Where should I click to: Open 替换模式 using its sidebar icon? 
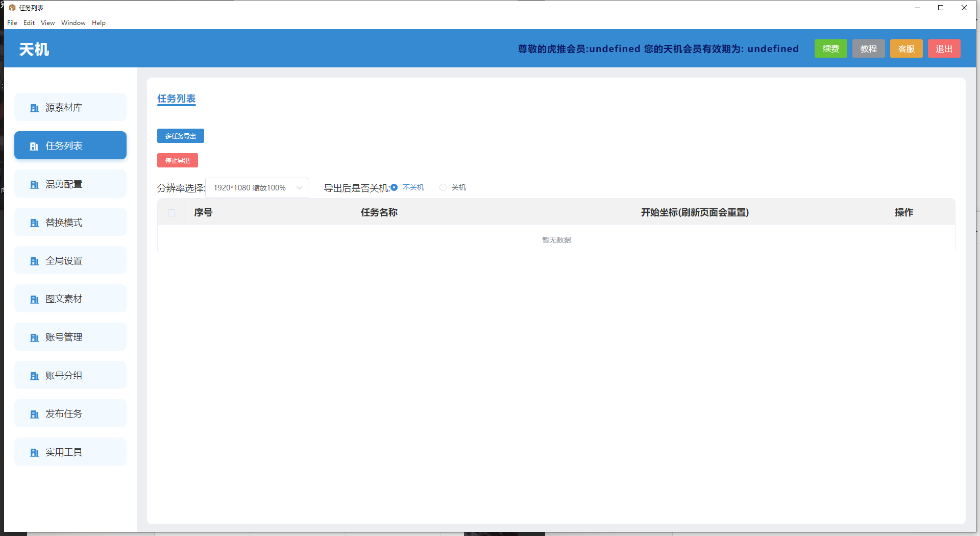click(34, 223)
